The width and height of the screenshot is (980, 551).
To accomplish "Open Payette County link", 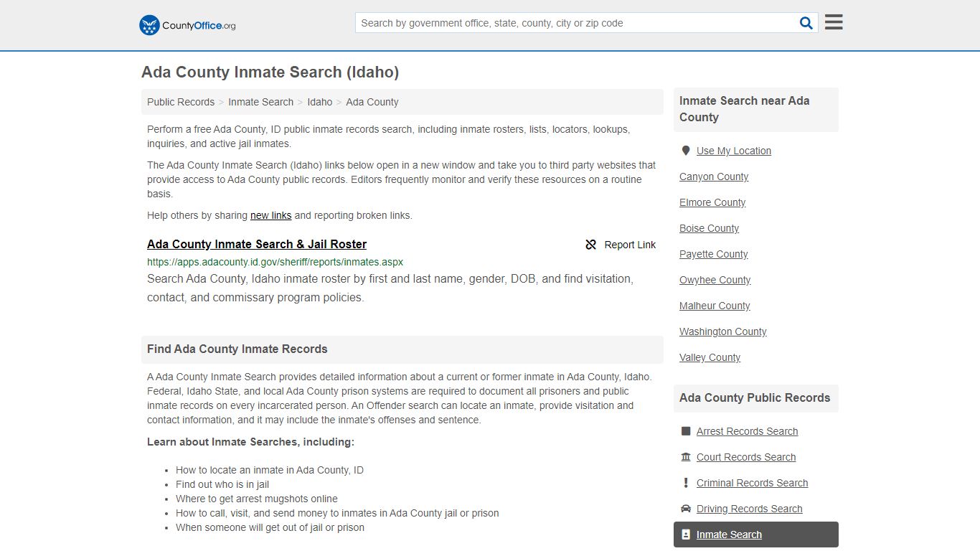I will pos(713,254).
